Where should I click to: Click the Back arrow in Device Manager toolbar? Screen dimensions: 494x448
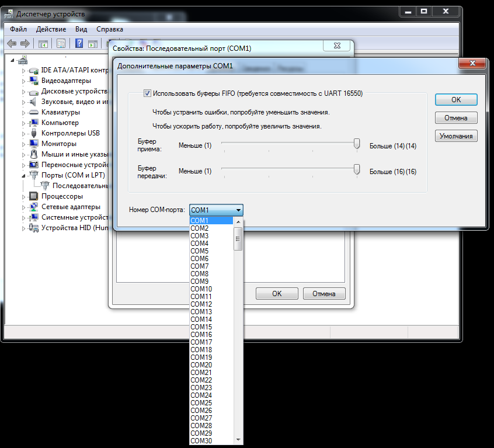(12, 43)
